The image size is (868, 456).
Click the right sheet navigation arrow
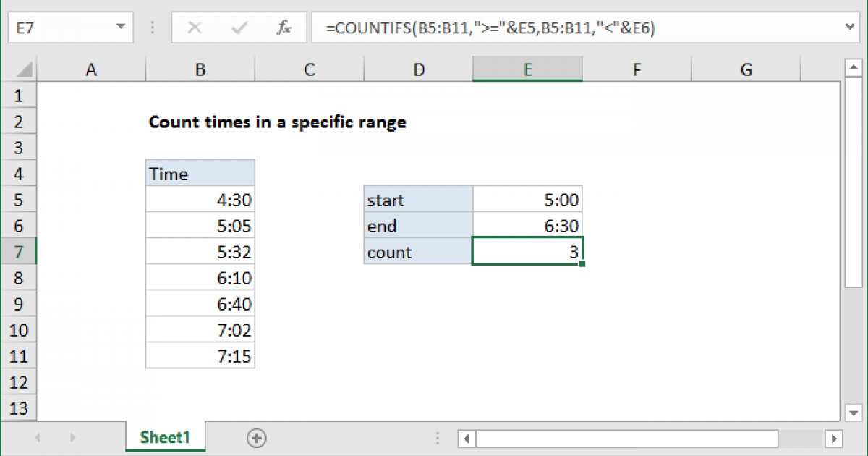[x=72, y=437]
